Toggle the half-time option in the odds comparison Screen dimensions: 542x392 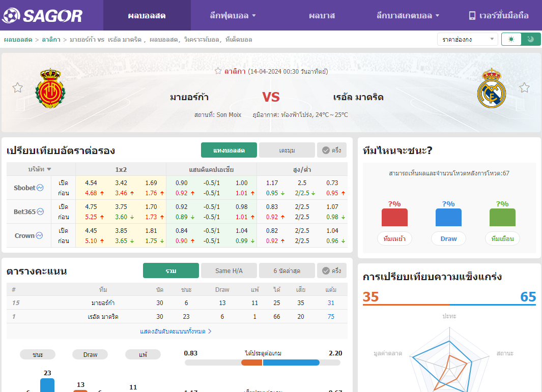point(332,150)
